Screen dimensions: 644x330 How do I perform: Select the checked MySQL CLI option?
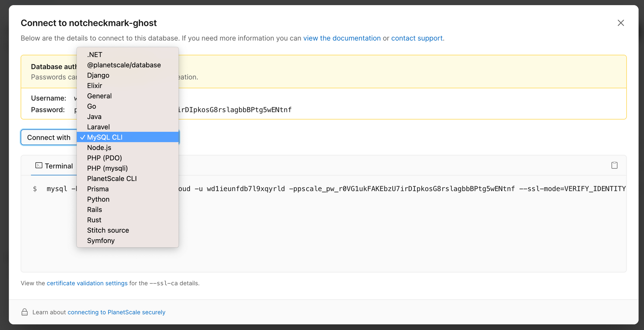105,137
